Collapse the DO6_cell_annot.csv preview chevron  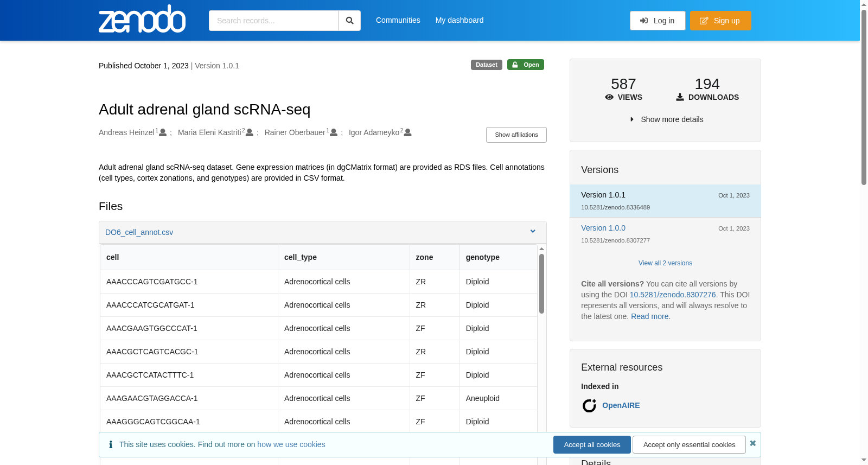click(x=533, y=232)
